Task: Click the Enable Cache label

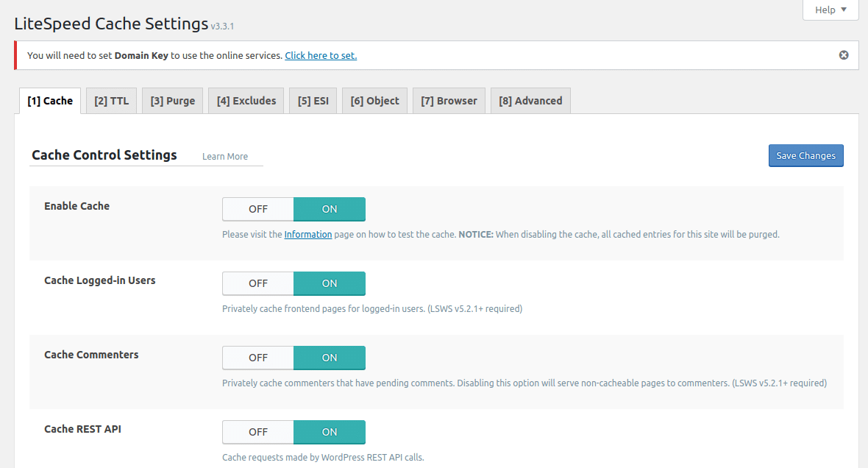Action: coord(77,206)
